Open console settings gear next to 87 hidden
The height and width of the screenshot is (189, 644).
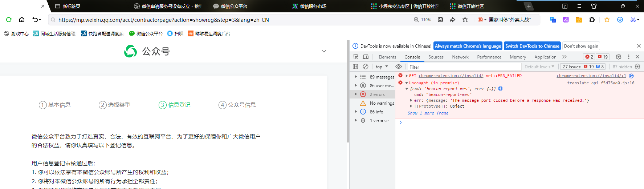pyautogui.click(x=637, y=67)
